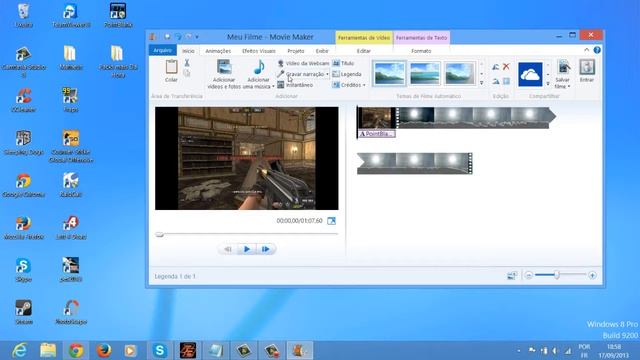This screenshot has width=640, height=360.
Task: Select the second AutoMovie theme thumbnail
Action: 424,73
